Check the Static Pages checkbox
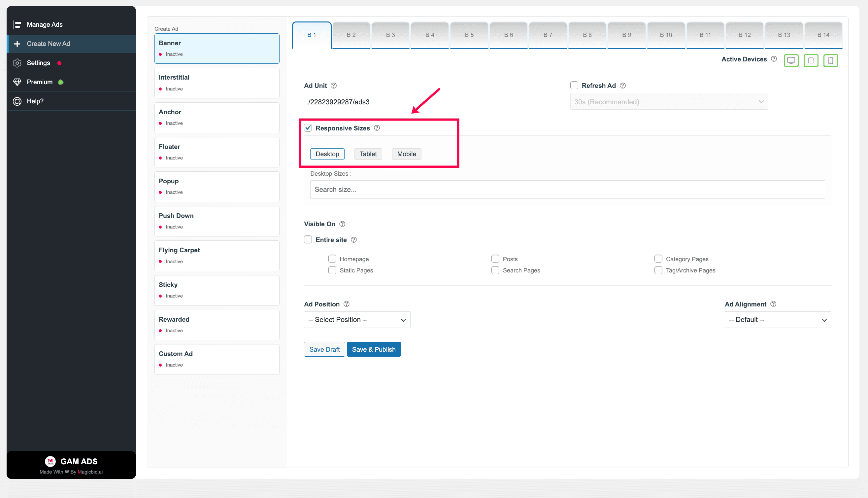Viewport: 868px width, 498px height. 332,270
